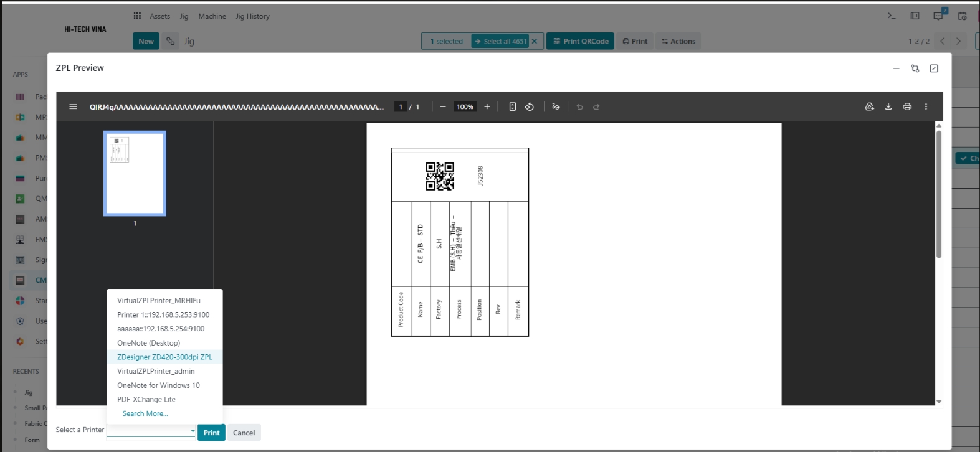
Task: Click the version compare icon in dialog header
Action: pyautogui.click(x=915, y=68)
